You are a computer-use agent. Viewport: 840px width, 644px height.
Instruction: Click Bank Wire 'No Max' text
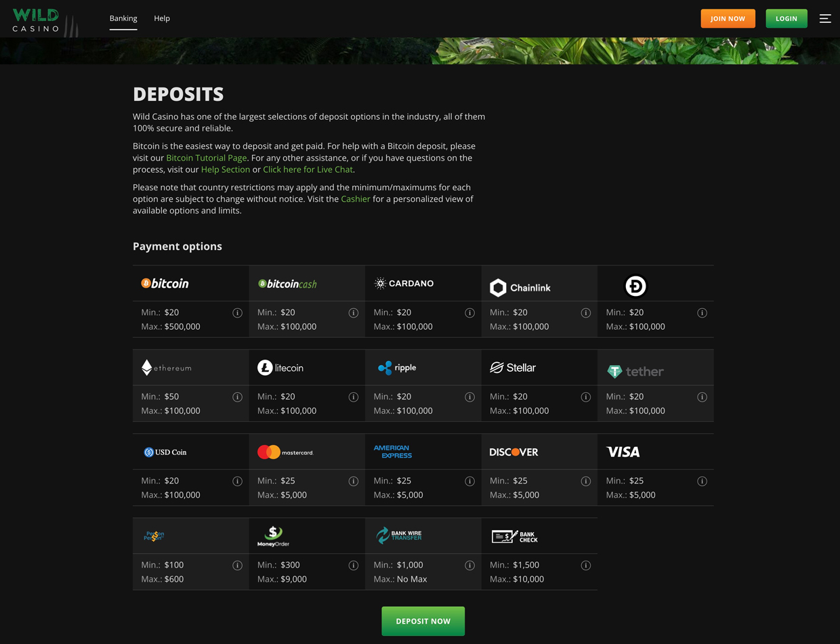[x=412, y=579]
